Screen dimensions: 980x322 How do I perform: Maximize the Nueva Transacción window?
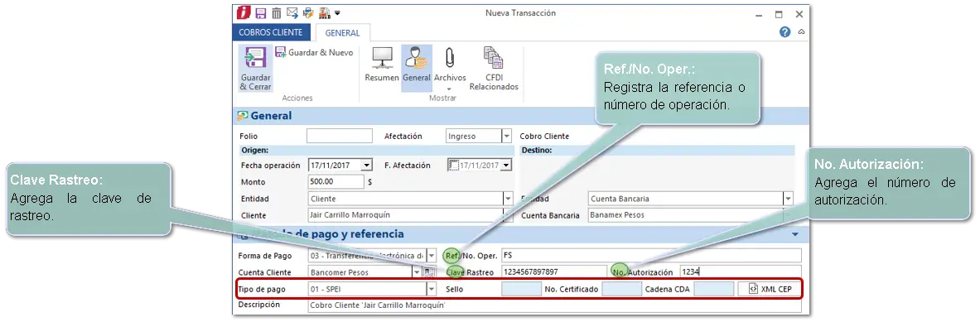tap(779, 14)
